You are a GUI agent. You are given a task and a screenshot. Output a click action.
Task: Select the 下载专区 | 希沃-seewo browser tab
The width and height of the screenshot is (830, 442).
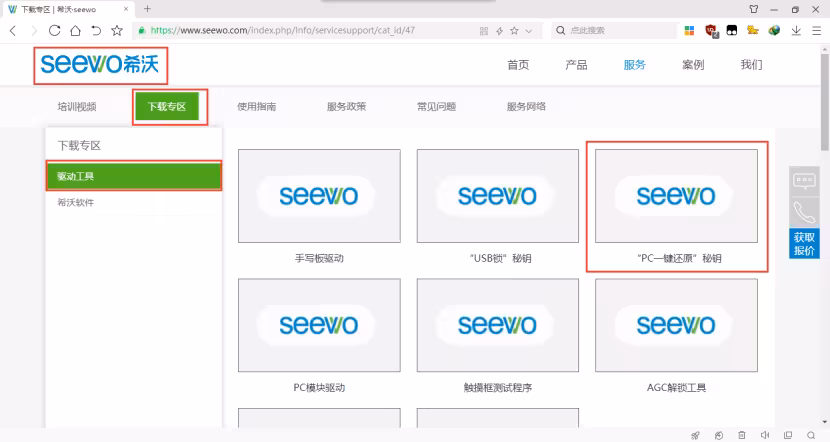(x=69, y=9)
